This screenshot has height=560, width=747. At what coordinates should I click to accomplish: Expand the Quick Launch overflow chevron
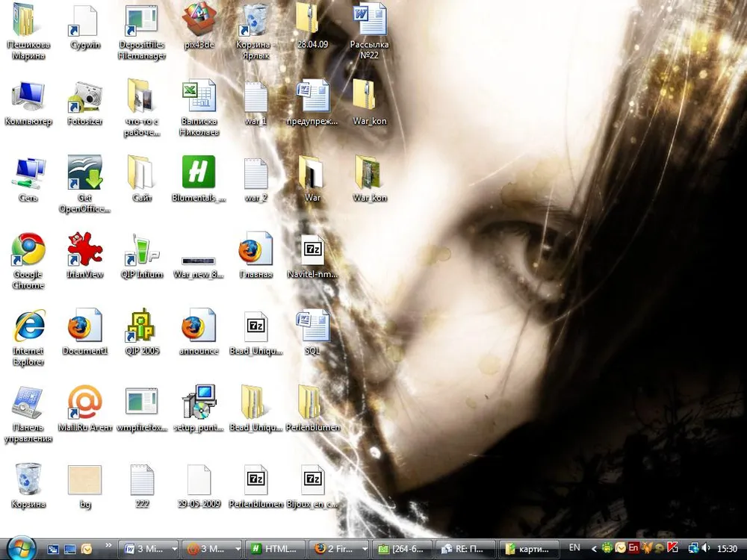point(108,546)
